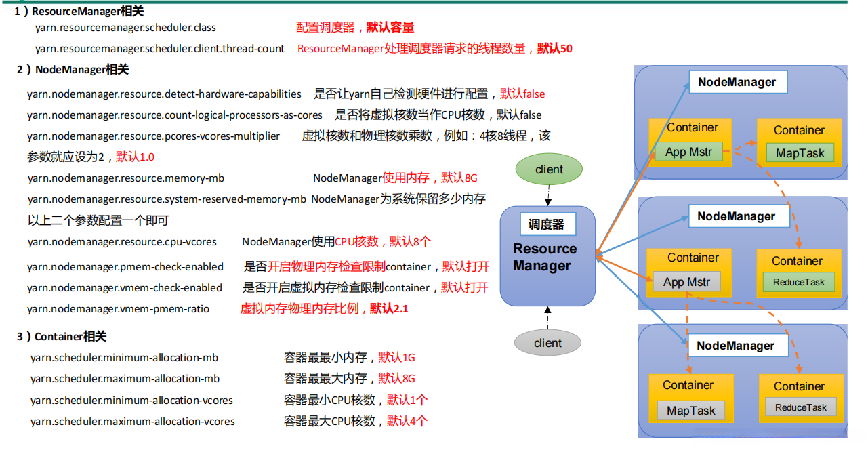Toggle yarn.nodemanager.resource.detect-hardware-capabilities setting
The image size is (868, 450).
pos(163,94)
